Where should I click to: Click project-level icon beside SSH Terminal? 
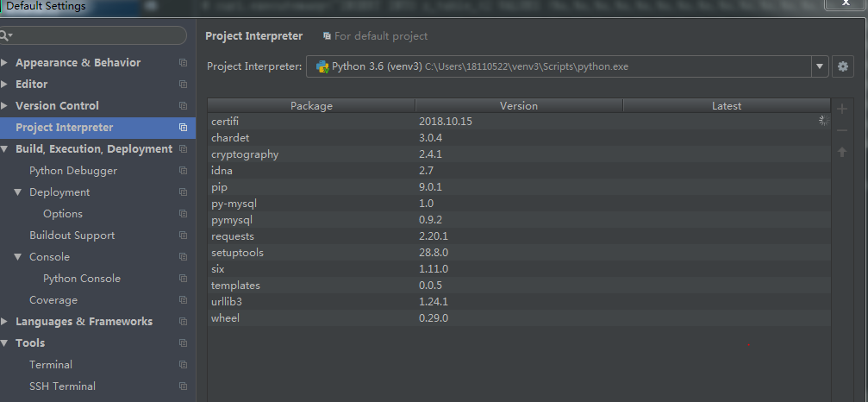coord(184,386)
